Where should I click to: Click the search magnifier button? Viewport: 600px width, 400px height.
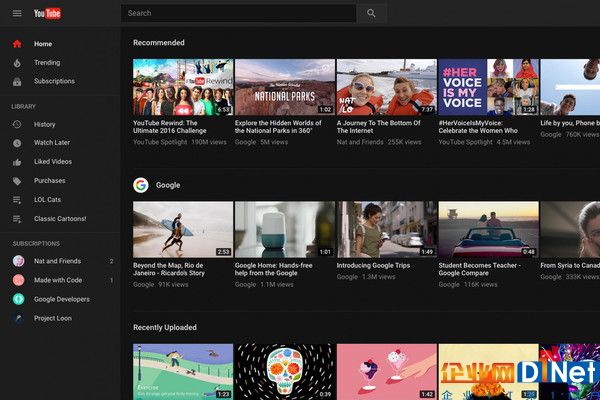371,13
